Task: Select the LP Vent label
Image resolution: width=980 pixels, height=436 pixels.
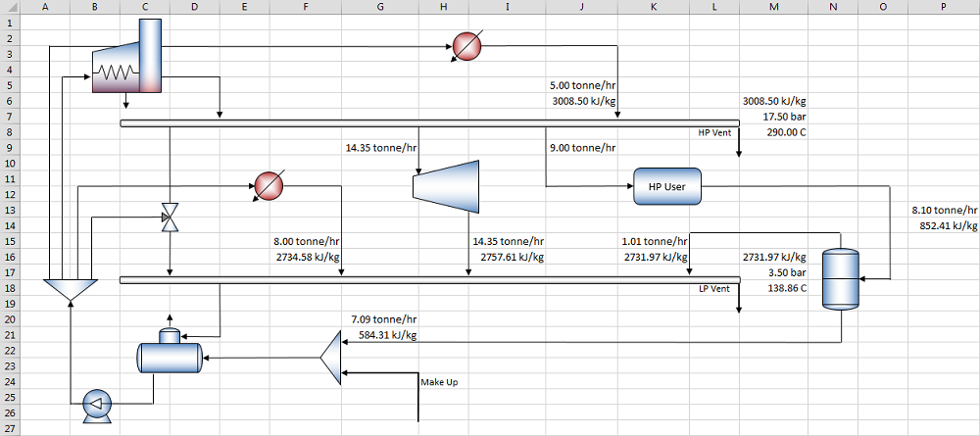Action: click(x=714, y=289)
